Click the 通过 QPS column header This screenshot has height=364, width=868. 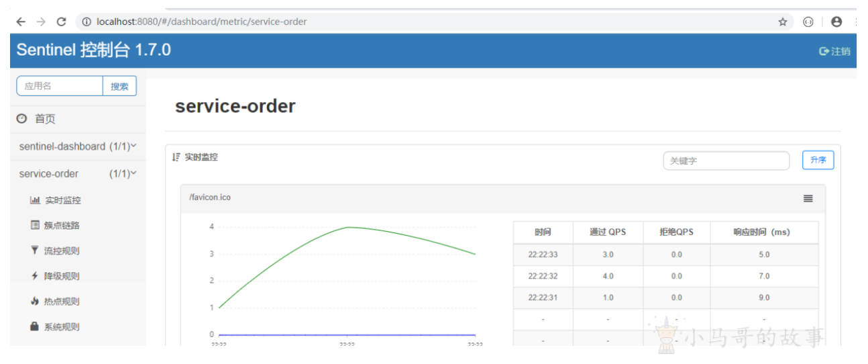(608, 232)
